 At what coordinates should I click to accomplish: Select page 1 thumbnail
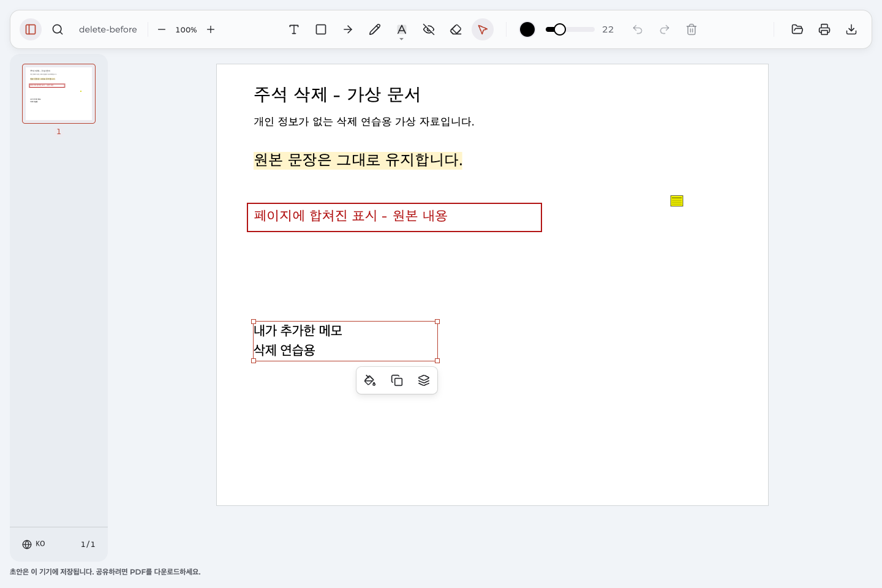coord(59,94)
